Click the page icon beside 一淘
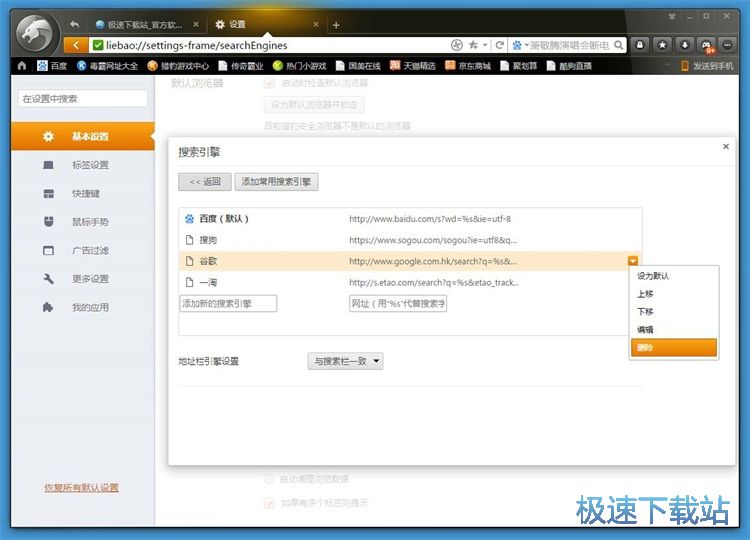 pos(189,282)
